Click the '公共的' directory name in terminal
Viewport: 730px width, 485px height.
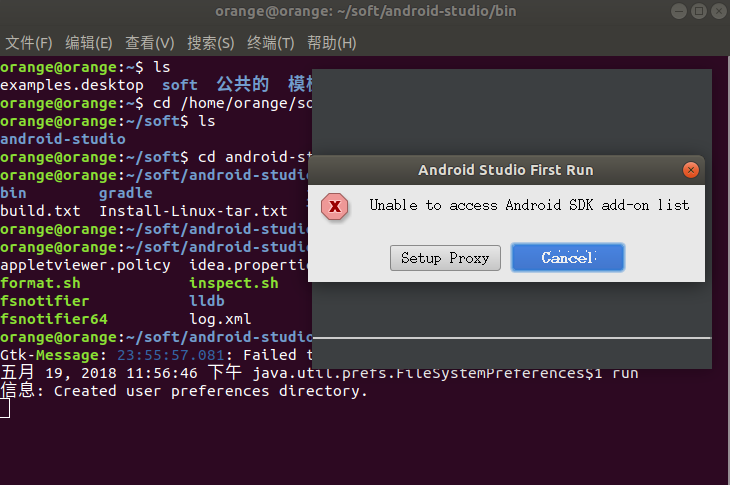(x=243, y=84)
